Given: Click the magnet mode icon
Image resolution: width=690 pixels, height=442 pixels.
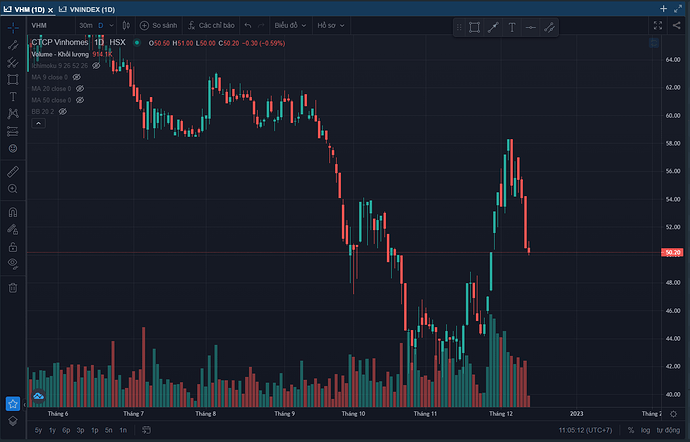Looking at the screenshot, I should pyautogui.click(x=12, y=212).
